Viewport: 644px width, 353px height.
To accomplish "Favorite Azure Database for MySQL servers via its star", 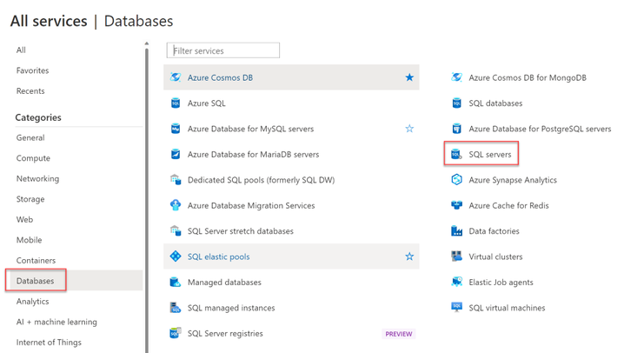I will coord(409,129).
